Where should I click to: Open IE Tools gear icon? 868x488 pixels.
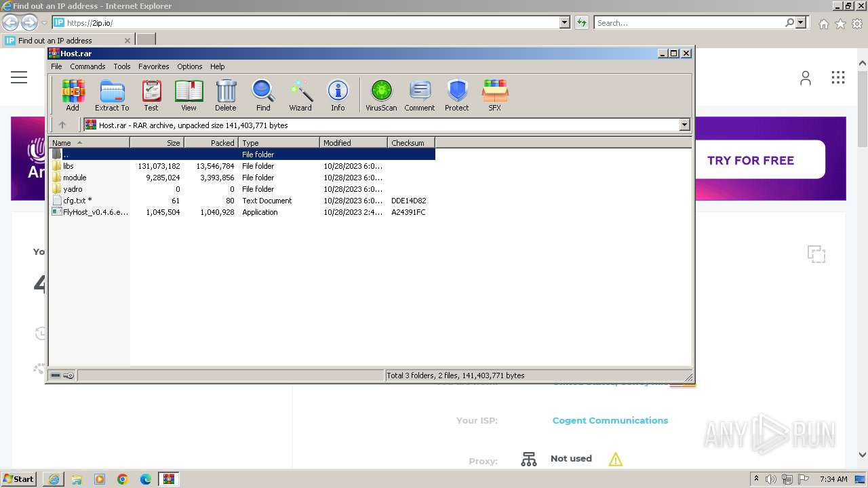[x=857, y=24]
